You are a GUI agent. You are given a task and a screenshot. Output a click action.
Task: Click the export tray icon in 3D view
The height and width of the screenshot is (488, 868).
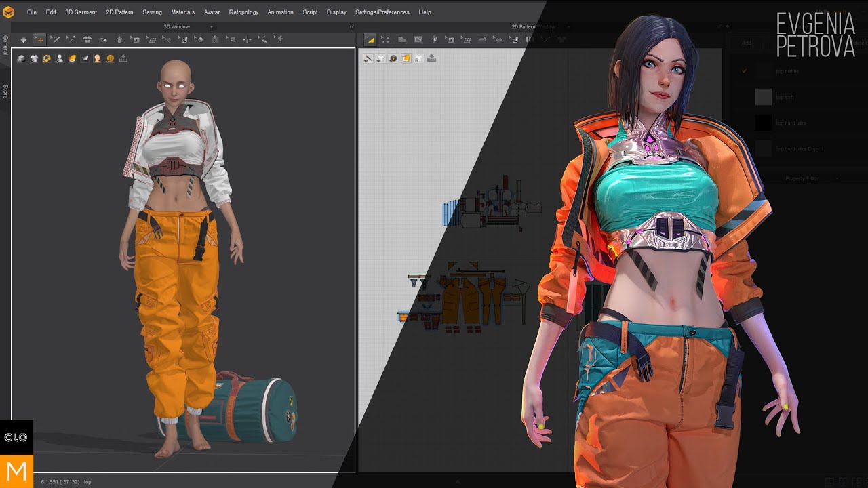(123, 59)
